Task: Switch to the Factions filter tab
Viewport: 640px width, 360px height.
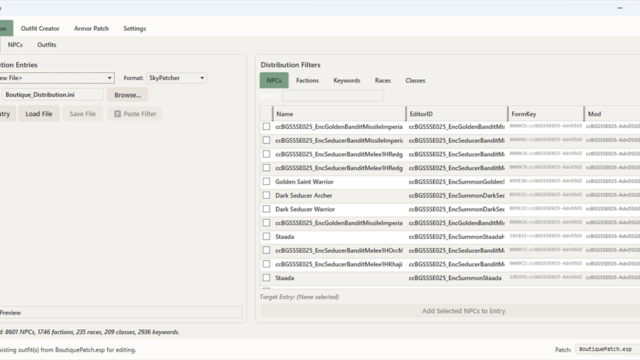Action: (x=307, y=80)
